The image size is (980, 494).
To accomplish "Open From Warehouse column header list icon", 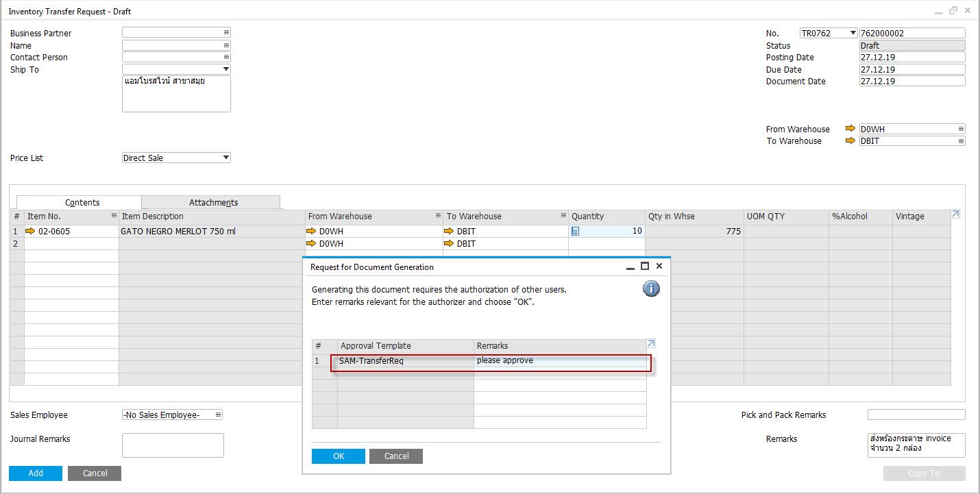I will tap(437, 216).
